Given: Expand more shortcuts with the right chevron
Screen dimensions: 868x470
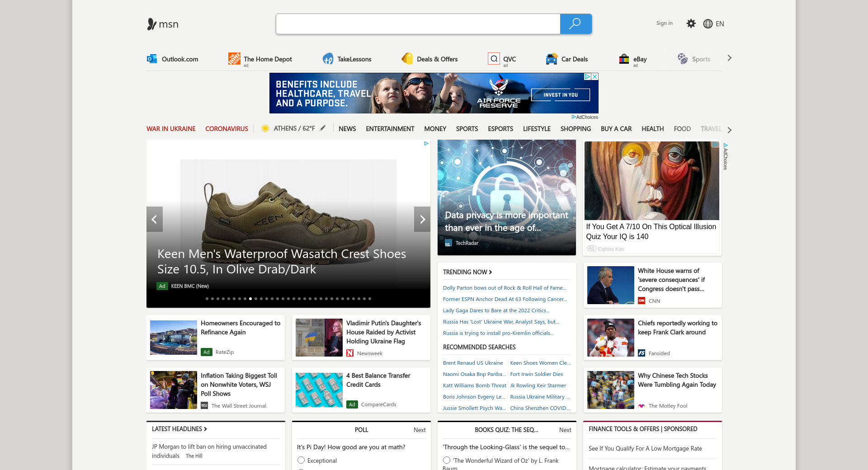Looking at the screenshot, I should pyautogui.click(x=729, y=58).
